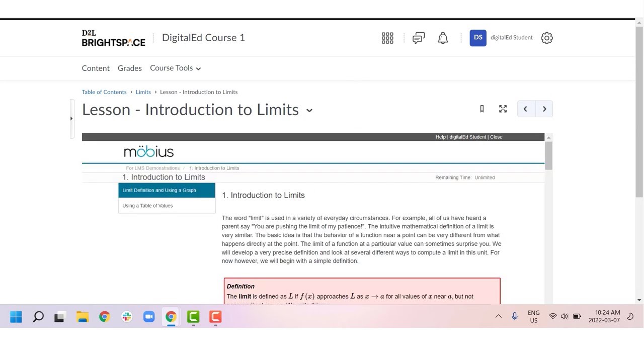Open the Grades nav item
644x362 pixels.
130,68
